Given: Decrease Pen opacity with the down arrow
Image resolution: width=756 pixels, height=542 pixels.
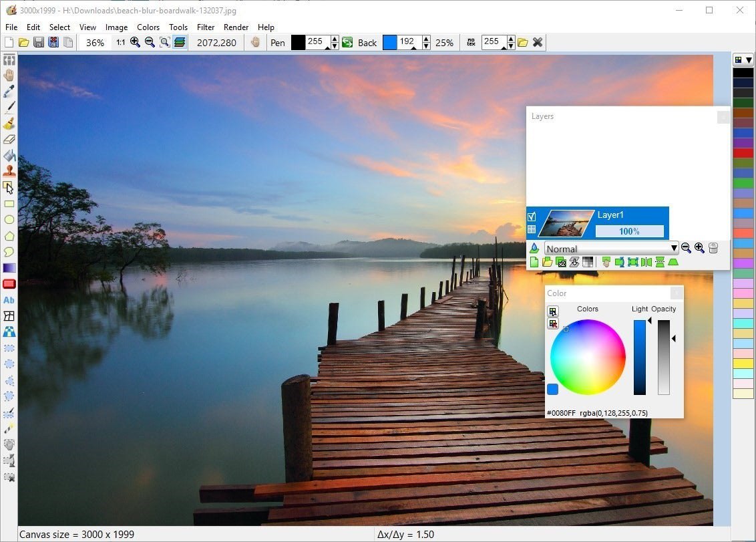Looking at the screenshot, I should pos(335,46).
